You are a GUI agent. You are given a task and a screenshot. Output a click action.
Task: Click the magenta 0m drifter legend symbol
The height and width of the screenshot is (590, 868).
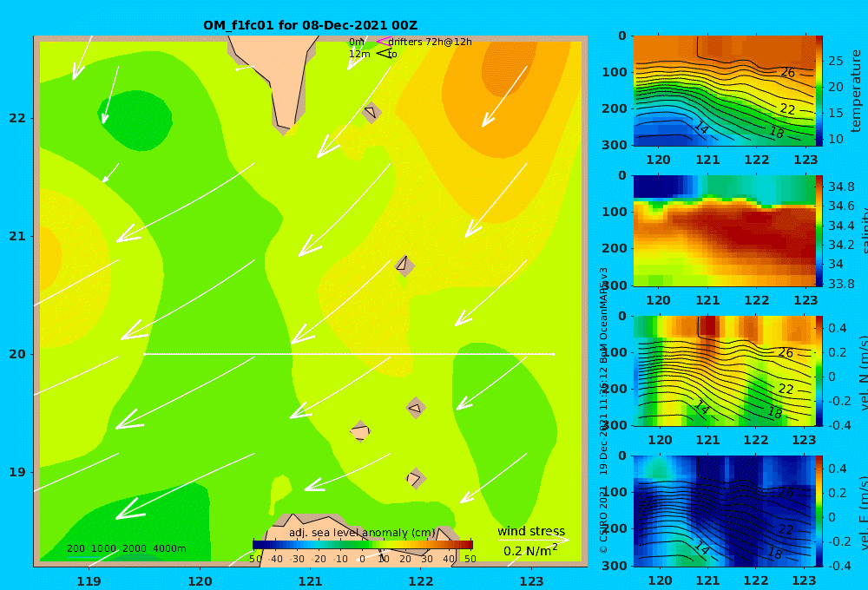pos(383,42)
